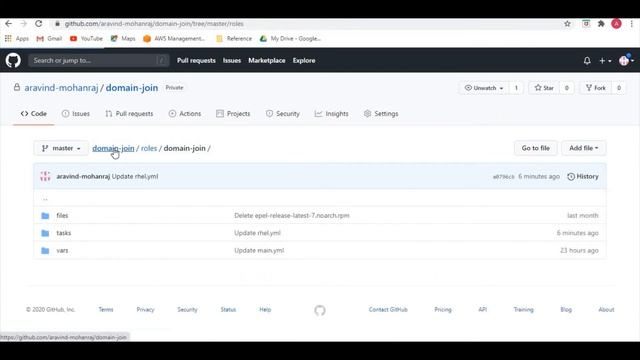
Task: Open commit author aravind-mohanraj link
Action: pos(83,176)
